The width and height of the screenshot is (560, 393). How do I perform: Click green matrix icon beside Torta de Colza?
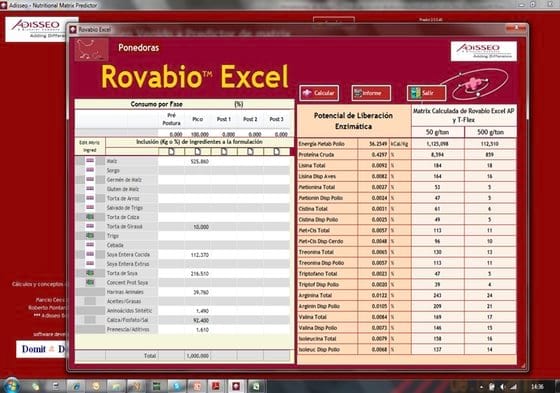coord(90,217)
